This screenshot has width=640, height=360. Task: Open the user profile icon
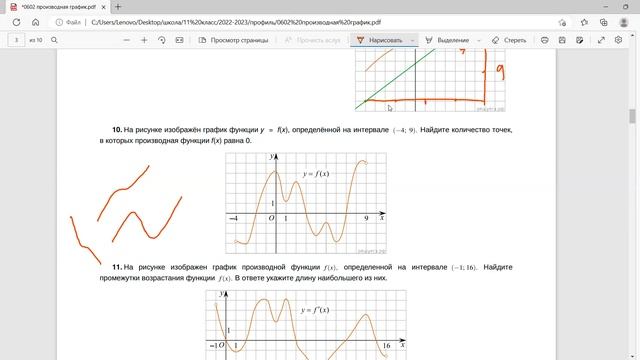[623, 22]
